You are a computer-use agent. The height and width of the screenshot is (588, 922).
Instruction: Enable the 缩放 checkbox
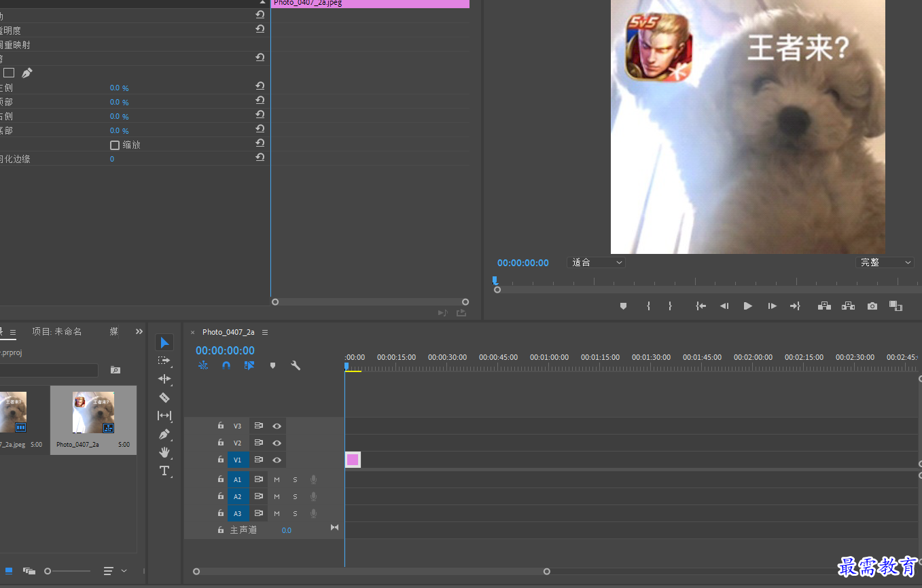pos(115,145)
